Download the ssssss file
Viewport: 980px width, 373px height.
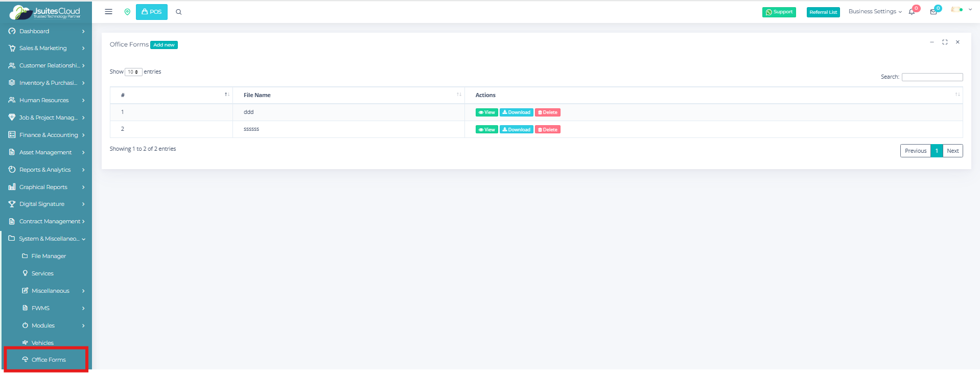tap(516, 130)
